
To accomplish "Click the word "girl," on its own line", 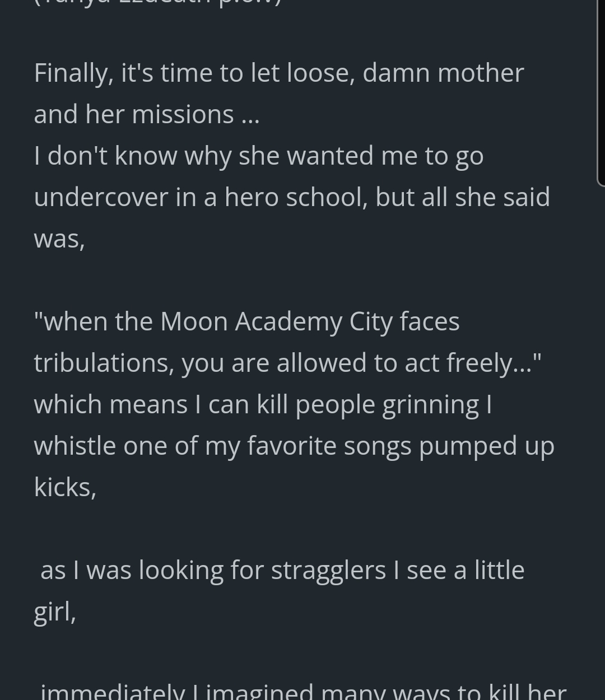I will [x=55, y=612].
